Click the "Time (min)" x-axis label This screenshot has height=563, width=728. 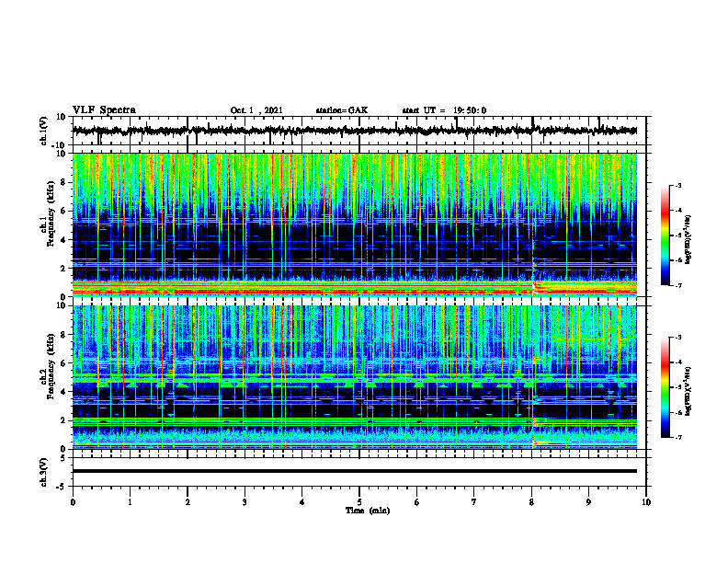click(x=368, y=511)
